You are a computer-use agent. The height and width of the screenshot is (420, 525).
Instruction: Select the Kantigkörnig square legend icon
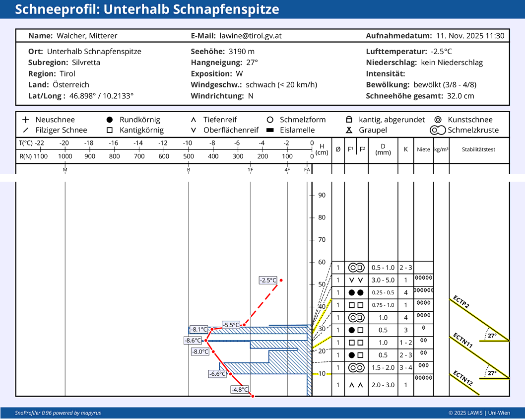click(109, 130)
